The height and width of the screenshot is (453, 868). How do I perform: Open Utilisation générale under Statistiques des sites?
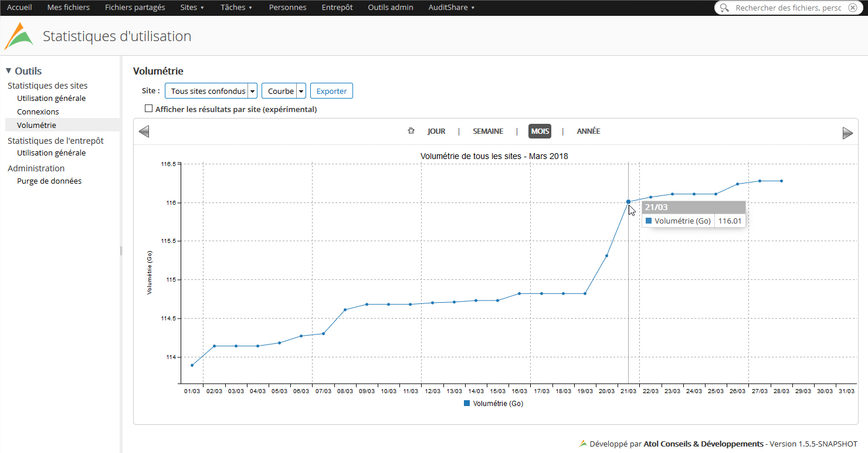tap(52, 98)
